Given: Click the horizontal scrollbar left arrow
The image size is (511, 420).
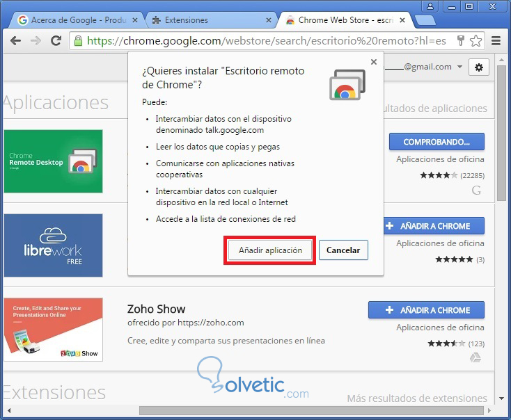Looking at the screenshot, I should pos(9,410).
